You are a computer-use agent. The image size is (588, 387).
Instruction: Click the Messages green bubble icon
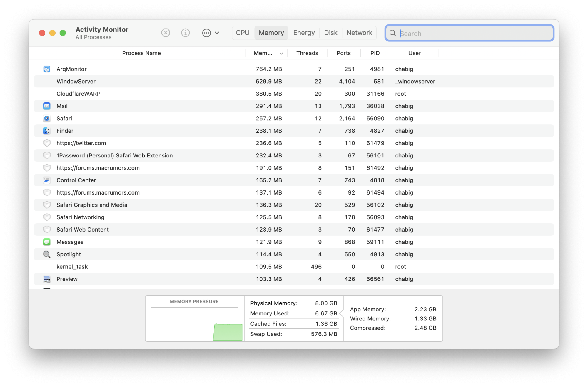pos(47,242)
